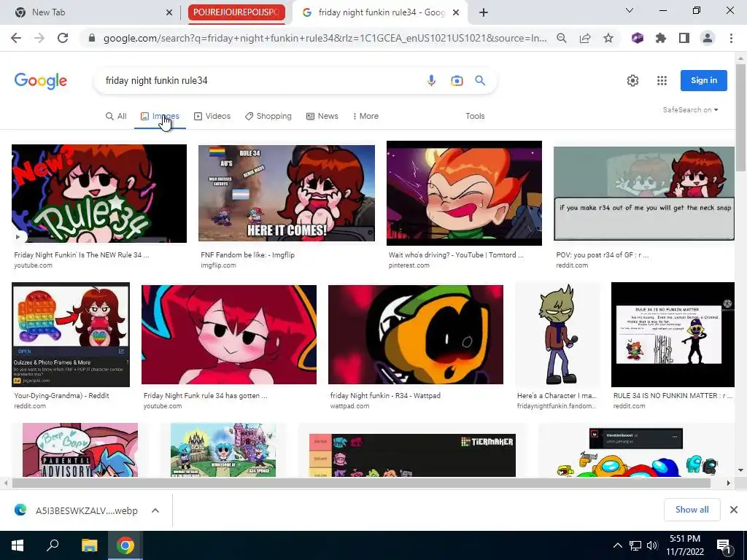The image size is (747, 560).
Task: Open the network tray icon
Action: (635, 545)
